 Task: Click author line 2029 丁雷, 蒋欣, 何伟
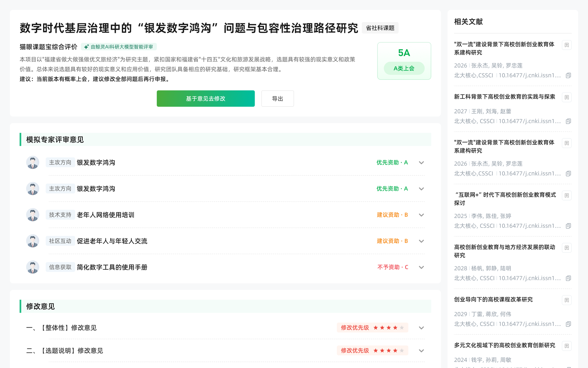click(482, 314)
